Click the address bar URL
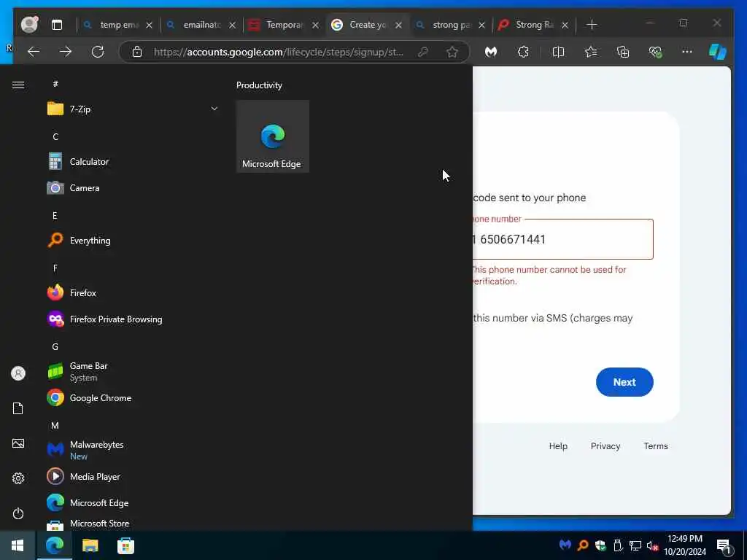The width and height of the screenshot is (747, 560). [278, 52]
